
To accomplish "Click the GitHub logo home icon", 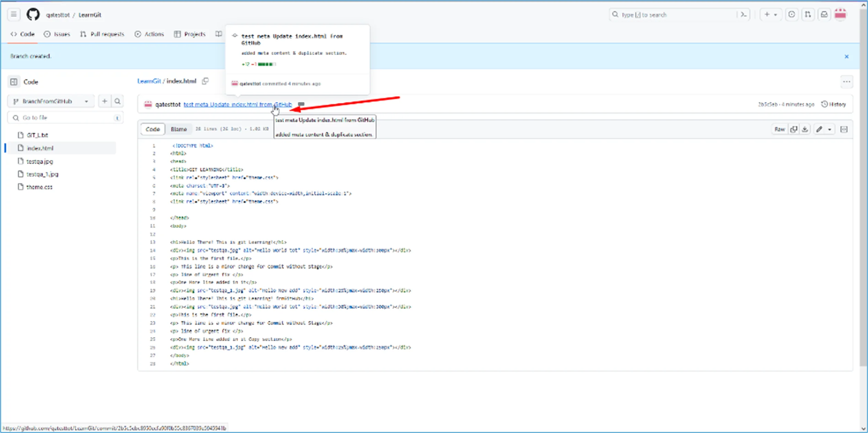I will point(33,15).
